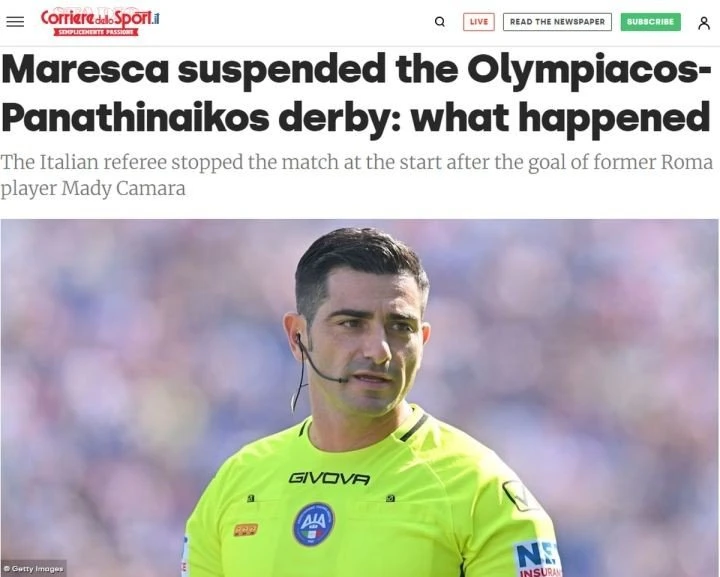Select the subtitle mentioning Mady Camara
Image resolution: width=720 pixels, height=577 pixels.
[x=356, y=175]
